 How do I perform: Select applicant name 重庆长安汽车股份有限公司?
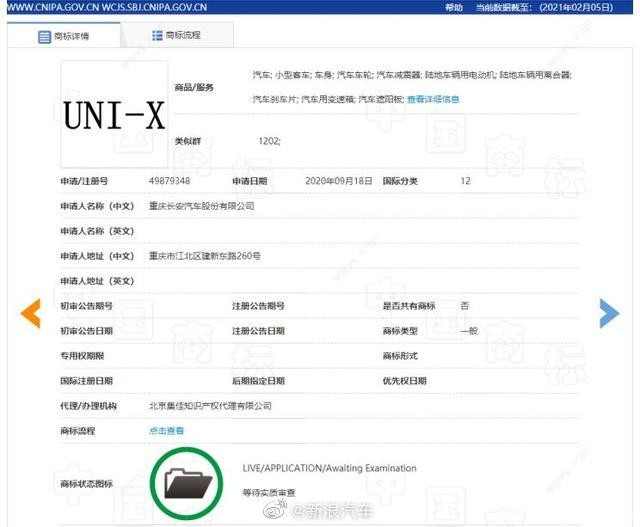(202, 206)
